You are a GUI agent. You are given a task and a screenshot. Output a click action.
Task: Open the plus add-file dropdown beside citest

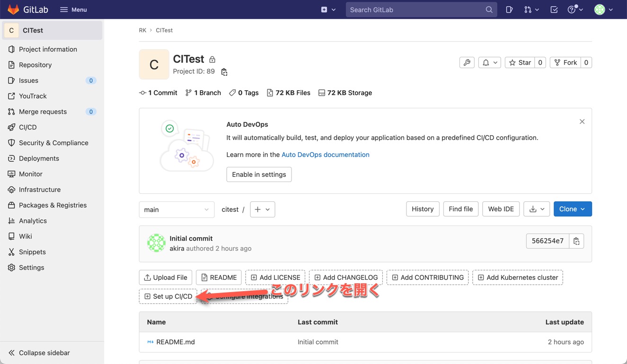coord(263,209)
